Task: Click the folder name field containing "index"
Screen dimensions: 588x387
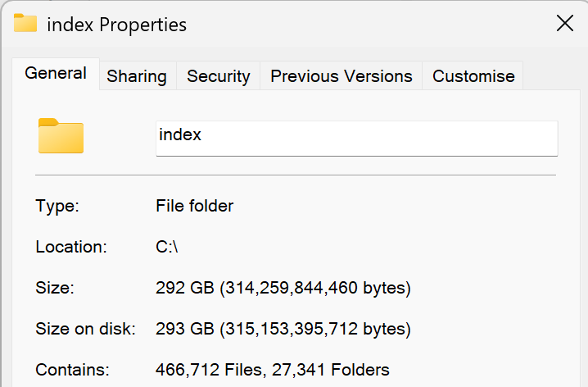Action: (356, 138)
